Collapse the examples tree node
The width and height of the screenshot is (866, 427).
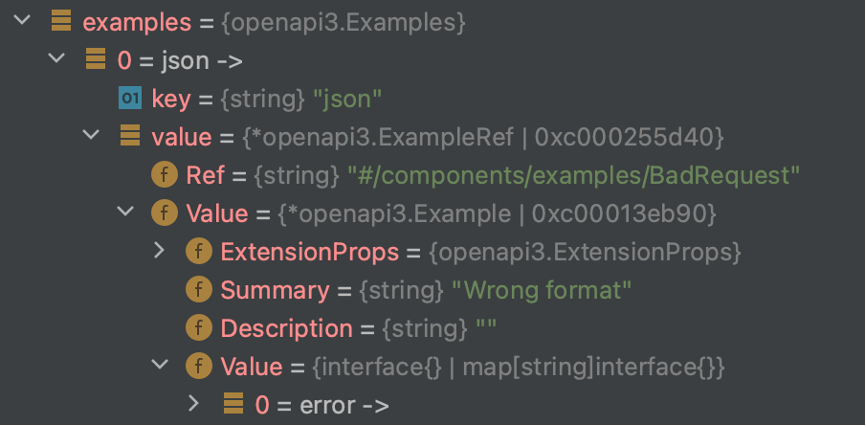click(22, 20)
